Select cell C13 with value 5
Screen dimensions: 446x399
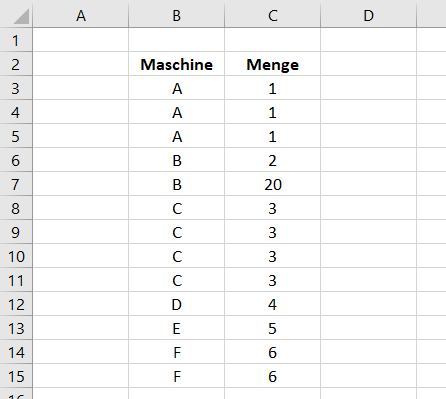273,328
